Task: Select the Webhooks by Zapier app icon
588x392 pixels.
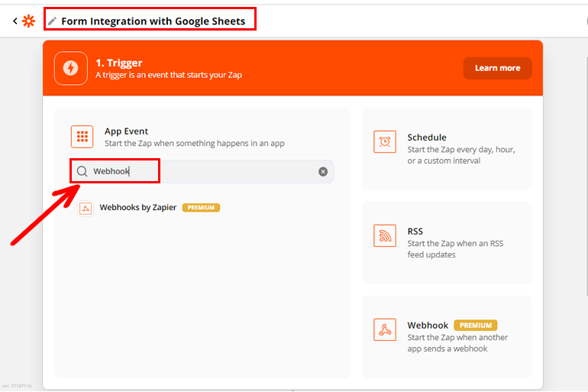Action: click(86, 208)
